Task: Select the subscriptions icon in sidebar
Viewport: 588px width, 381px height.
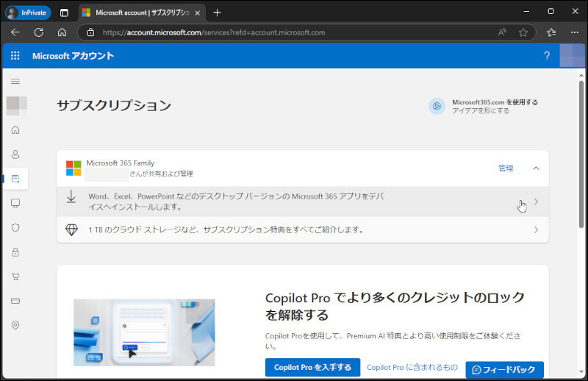Action: pos(15,179)
